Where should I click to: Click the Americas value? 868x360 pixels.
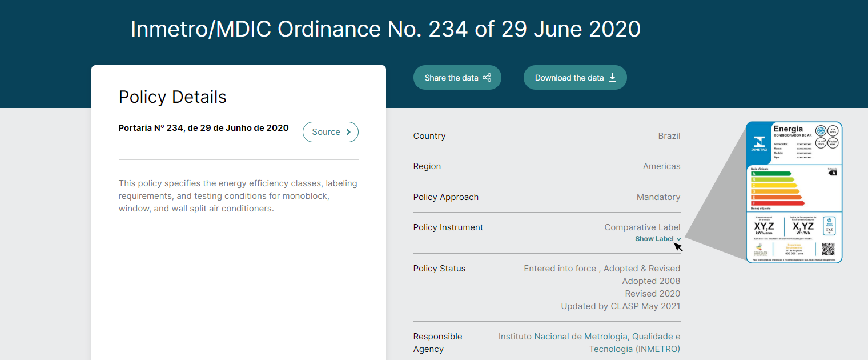tap(662, 166)
